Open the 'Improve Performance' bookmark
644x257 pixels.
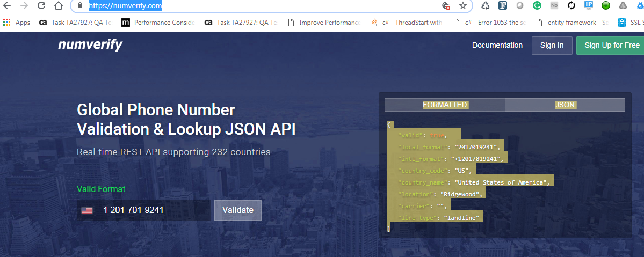pyautogui.click(x=324, y=23)
